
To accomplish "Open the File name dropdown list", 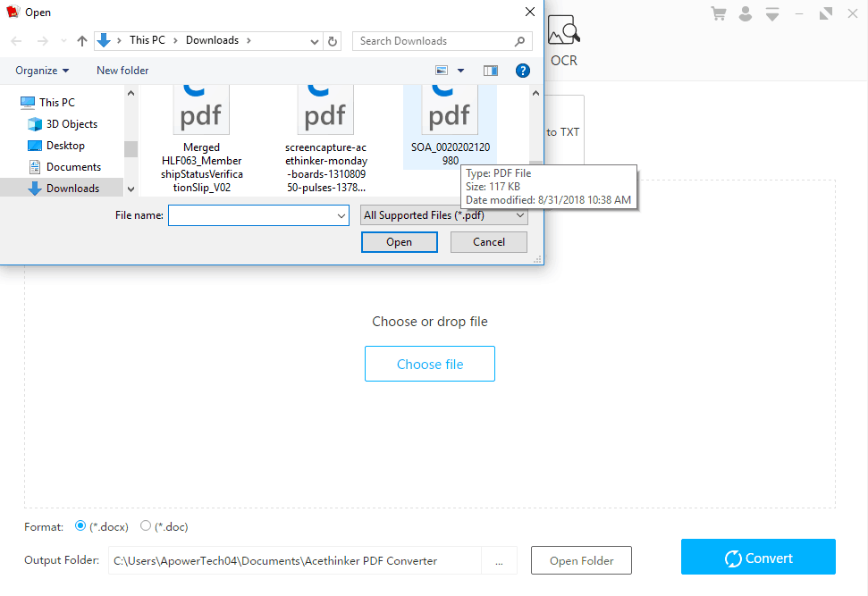I will click(341, 216).
